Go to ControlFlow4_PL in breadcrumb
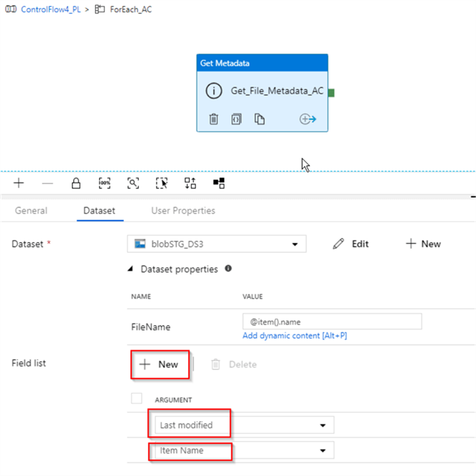This screenshot has height=476, width=476. pyautogui.click(x=50, y=9)
